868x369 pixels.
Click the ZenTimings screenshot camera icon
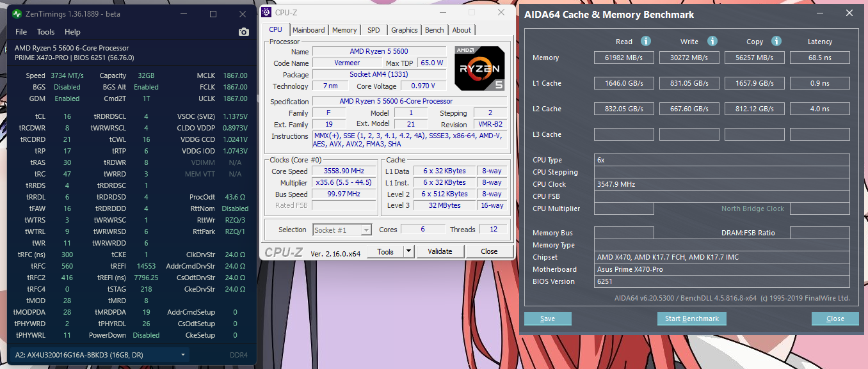(x=243, y=32)
